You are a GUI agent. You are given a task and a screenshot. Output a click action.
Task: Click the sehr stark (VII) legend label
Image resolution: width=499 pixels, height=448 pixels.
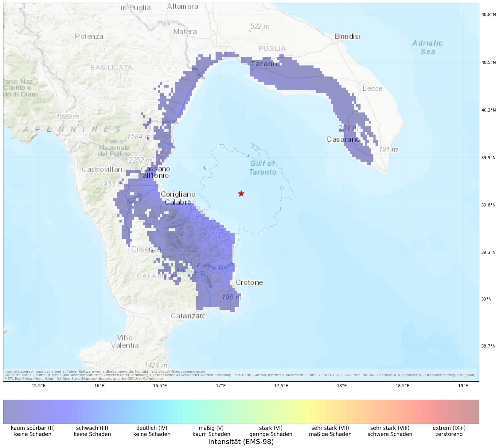click(330, 428)
